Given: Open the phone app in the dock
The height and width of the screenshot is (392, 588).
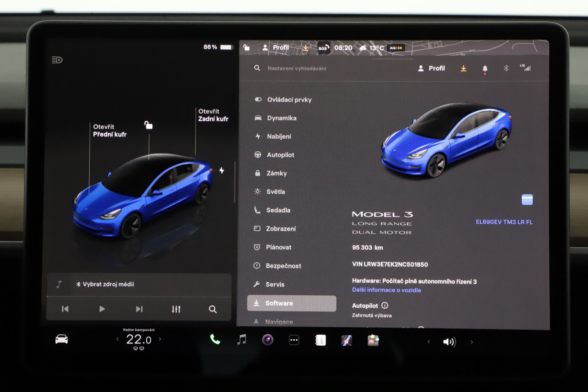Looking at the screenshot, I should pos(215,340).
